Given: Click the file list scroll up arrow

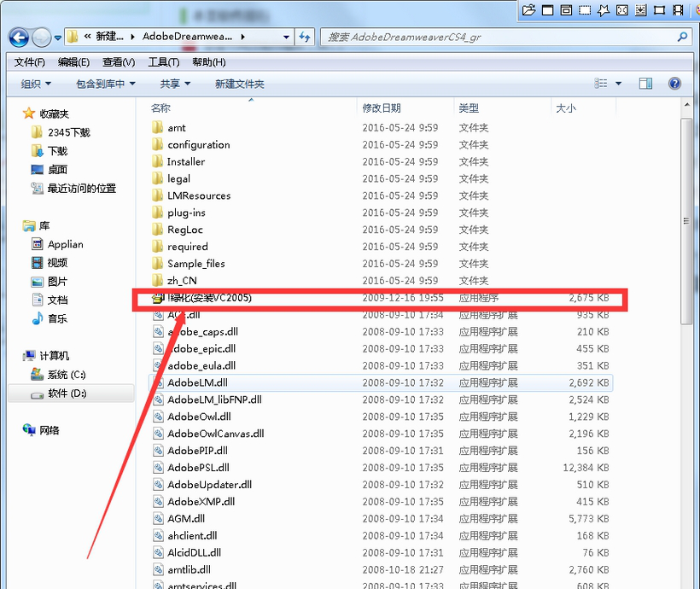Looking at the screenshot, I should coord(686,105).
